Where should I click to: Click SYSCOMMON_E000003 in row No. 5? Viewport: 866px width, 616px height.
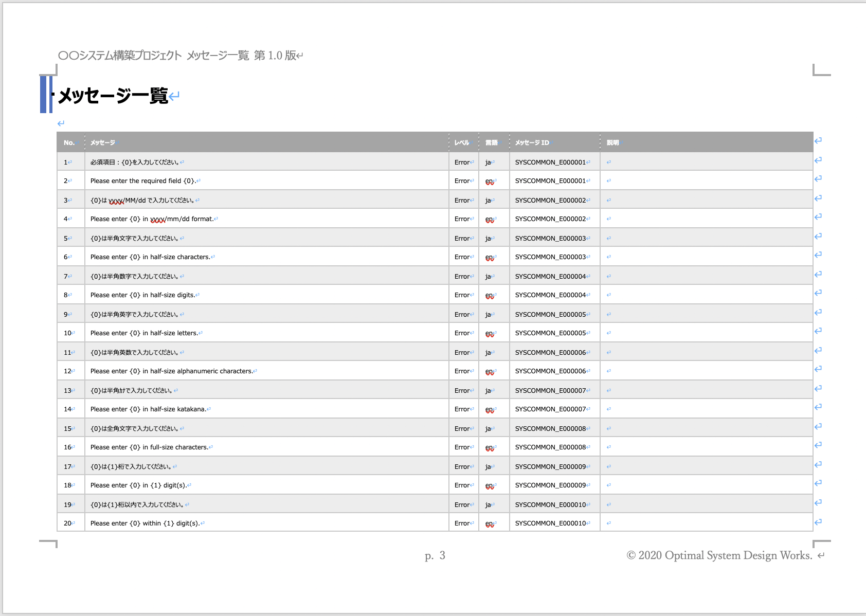coord(550,239)
